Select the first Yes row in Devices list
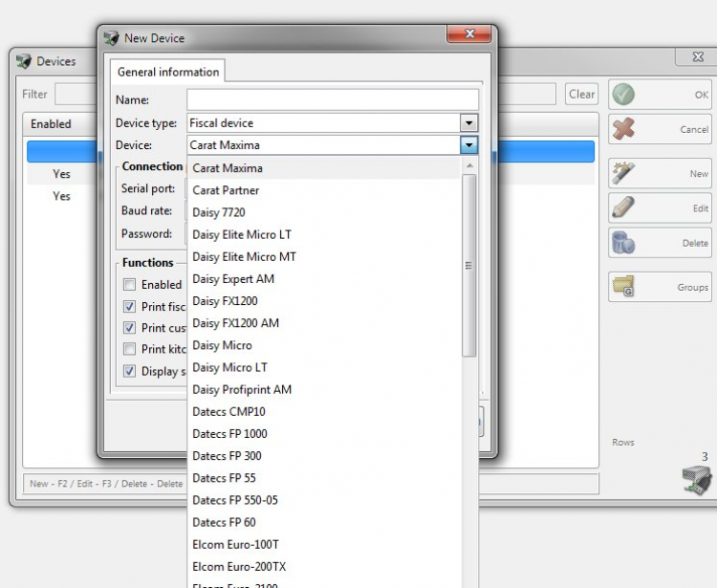The height and width of the screenshot is (588, 717). [x=62, y=174]
